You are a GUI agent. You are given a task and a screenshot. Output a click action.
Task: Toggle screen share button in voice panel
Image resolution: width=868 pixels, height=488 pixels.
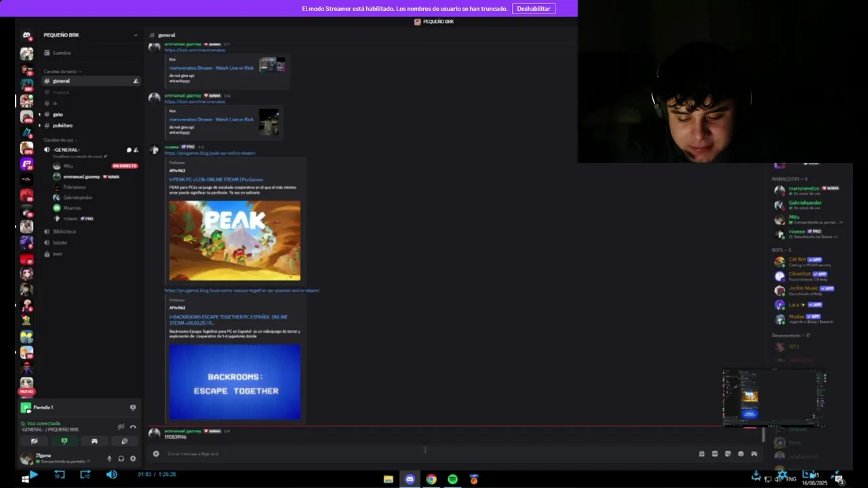coord(64,441)
